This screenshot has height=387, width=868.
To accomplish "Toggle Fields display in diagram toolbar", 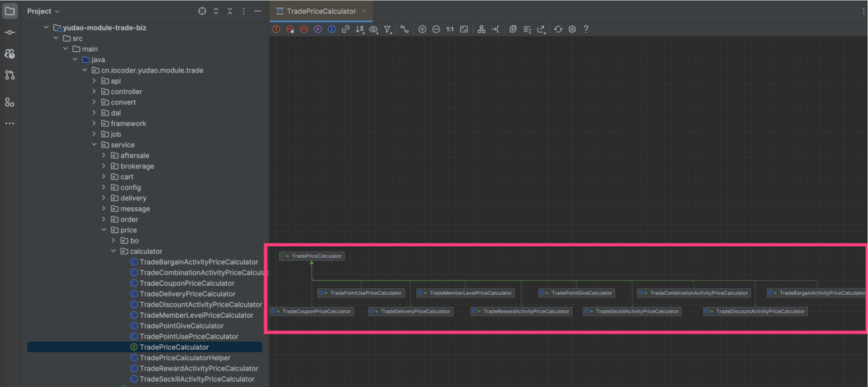I will click(276, 29).
